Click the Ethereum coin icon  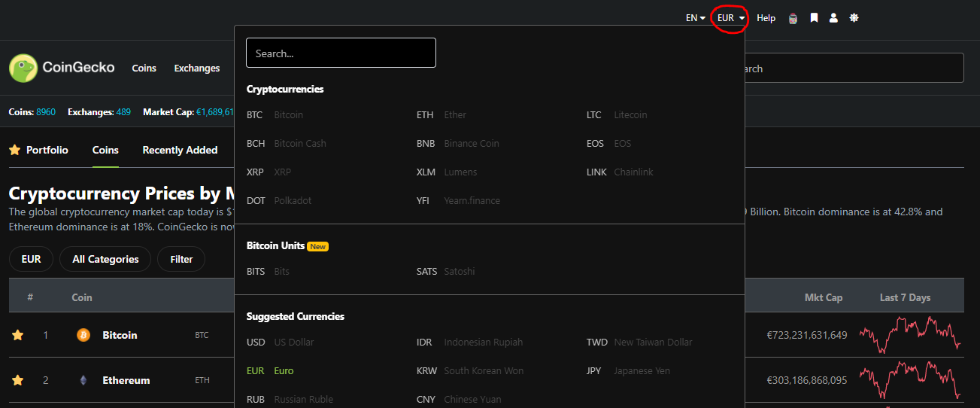pos(83,380)
